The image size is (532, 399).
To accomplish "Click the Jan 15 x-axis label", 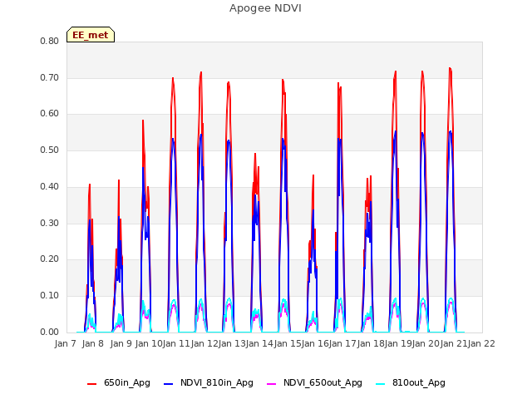I will 288,343.
